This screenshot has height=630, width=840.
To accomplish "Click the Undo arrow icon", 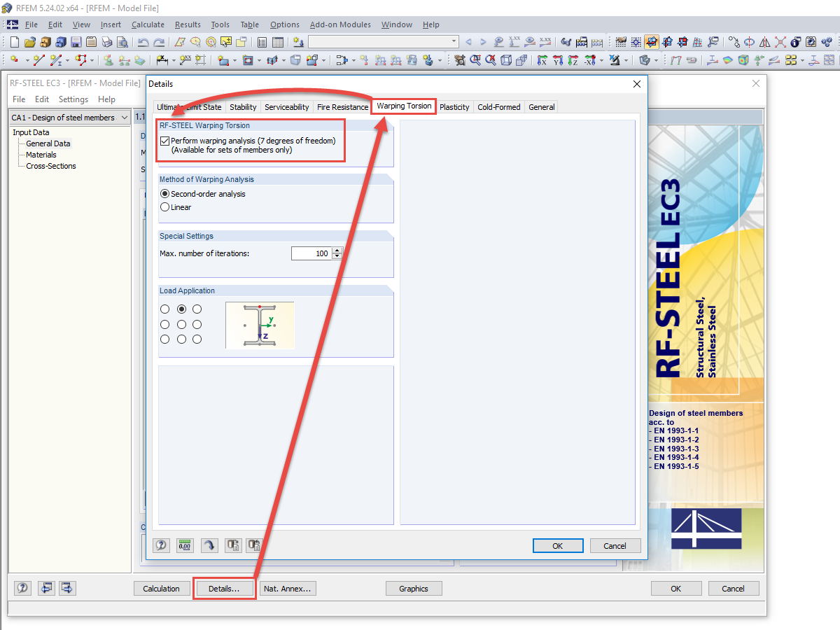I will point(143,42).
